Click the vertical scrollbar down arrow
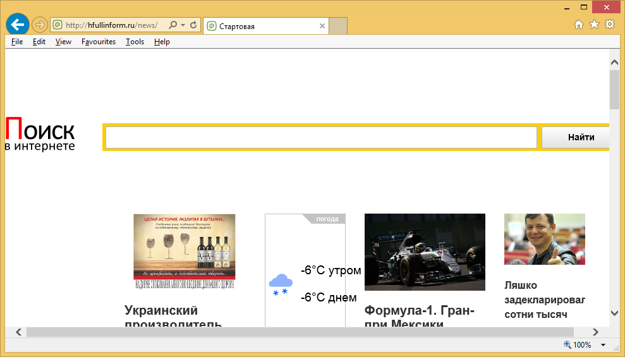625x364 pixels. pyautogui.click(x=614, y=313)
